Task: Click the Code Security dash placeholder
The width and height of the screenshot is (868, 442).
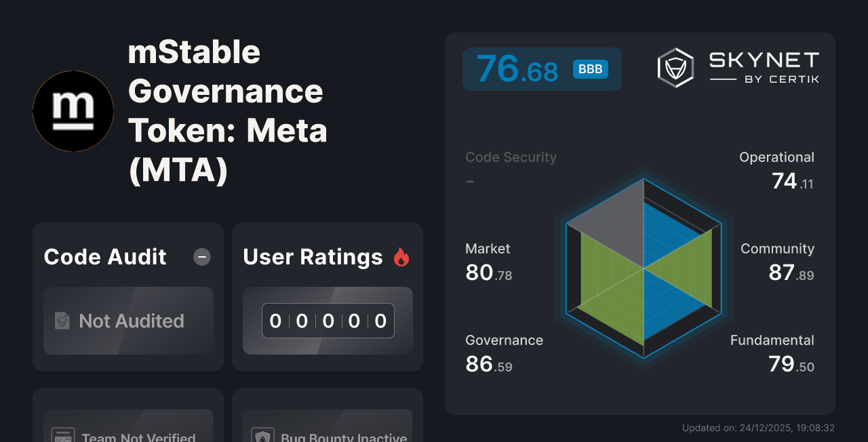Action: (x=469, y=180)
